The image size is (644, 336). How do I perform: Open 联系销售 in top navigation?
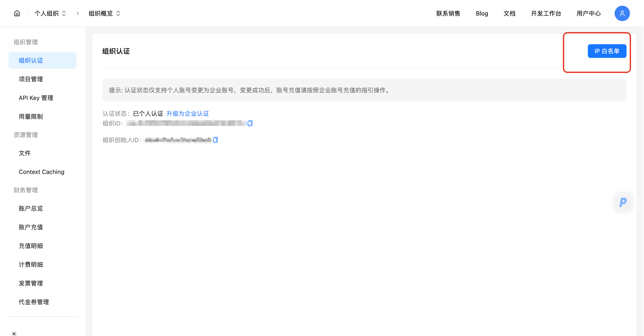pyautogui.click(x=448, y=13)
